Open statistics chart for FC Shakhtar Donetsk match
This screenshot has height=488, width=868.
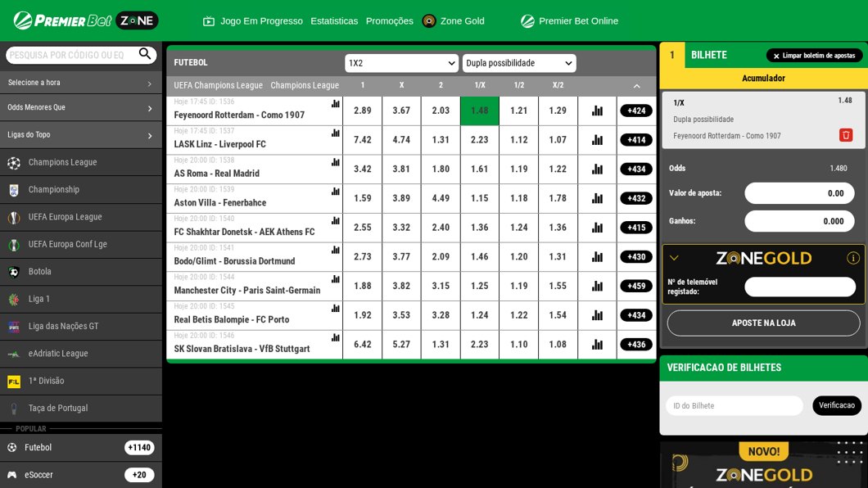pyautogui.click(x=597, y=228)
